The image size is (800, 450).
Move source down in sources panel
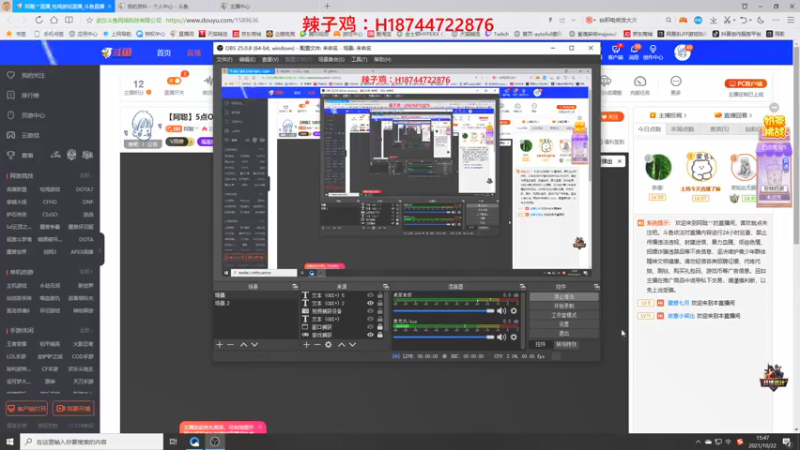point(352,345)
